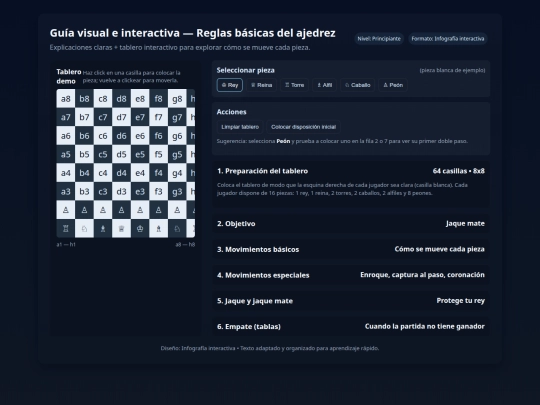Image resolution: width=540 pixels, height=405 pixels.
Task: Select the Reina piece button
Action: (x=261, y=85)
